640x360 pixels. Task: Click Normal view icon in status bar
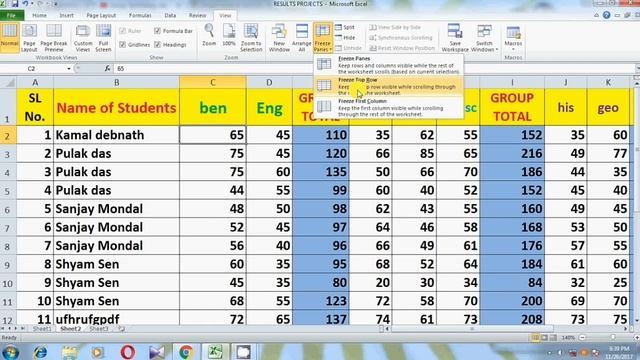[x=535, y=338]
